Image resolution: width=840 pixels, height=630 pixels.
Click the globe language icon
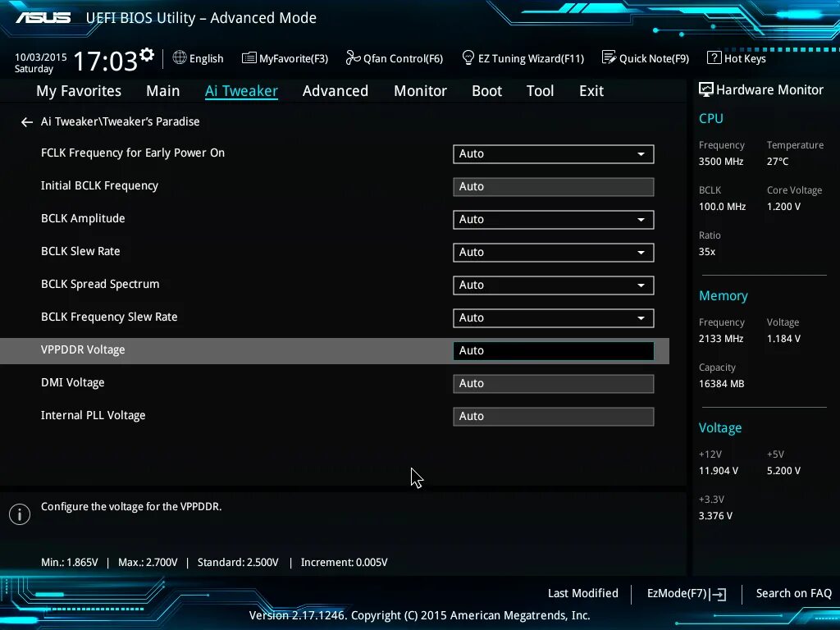[x=180, y=57]
